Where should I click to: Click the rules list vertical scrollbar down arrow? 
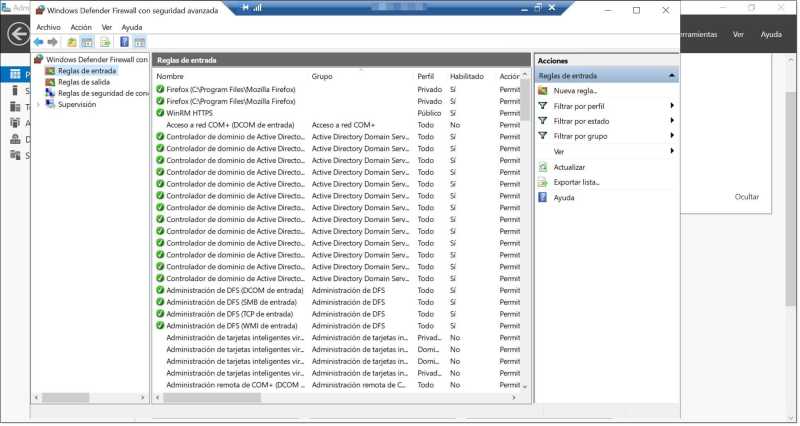pos(525,387)
